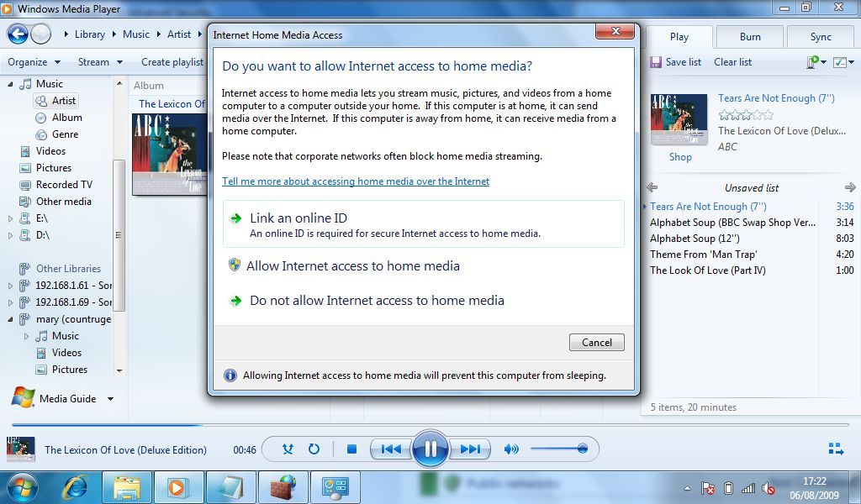This screenshot has width=861, height=504.
Task: Open the Tell me more about home media link
Action: 355,181
